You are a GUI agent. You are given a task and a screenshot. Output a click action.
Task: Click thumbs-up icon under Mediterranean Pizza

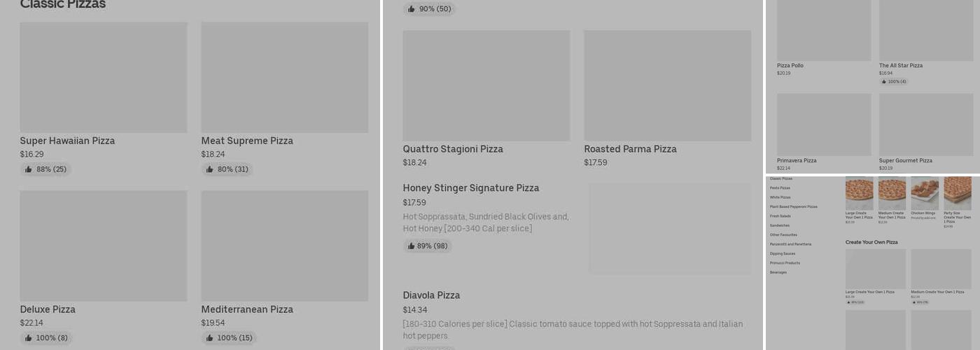click(209, 338)
